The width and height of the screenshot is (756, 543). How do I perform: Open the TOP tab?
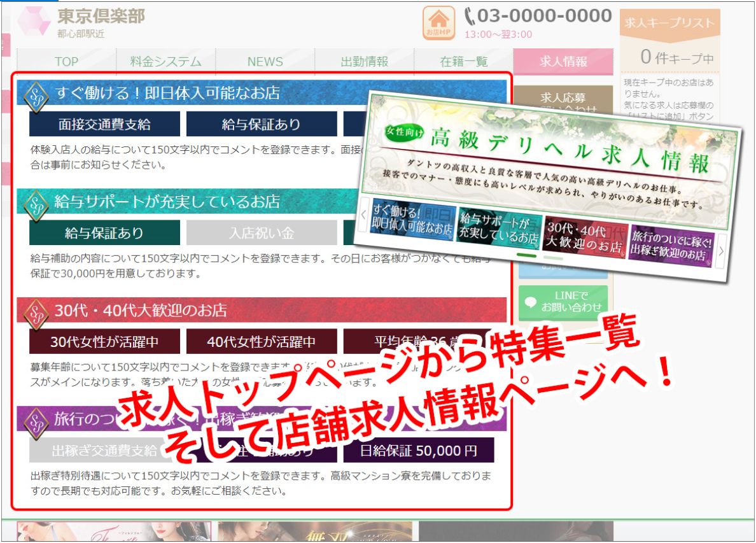tap(67, 62)
